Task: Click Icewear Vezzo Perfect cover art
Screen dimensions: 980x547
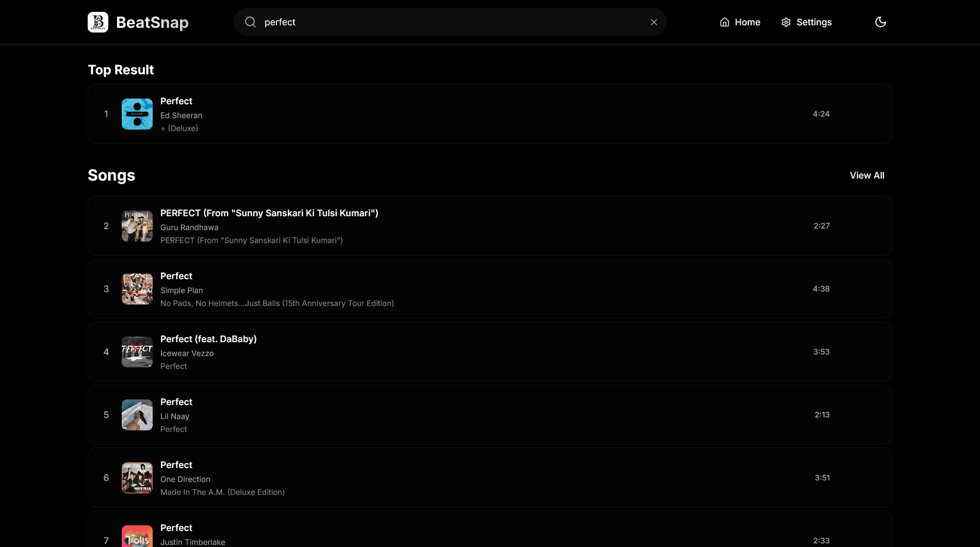Action: 137,352
